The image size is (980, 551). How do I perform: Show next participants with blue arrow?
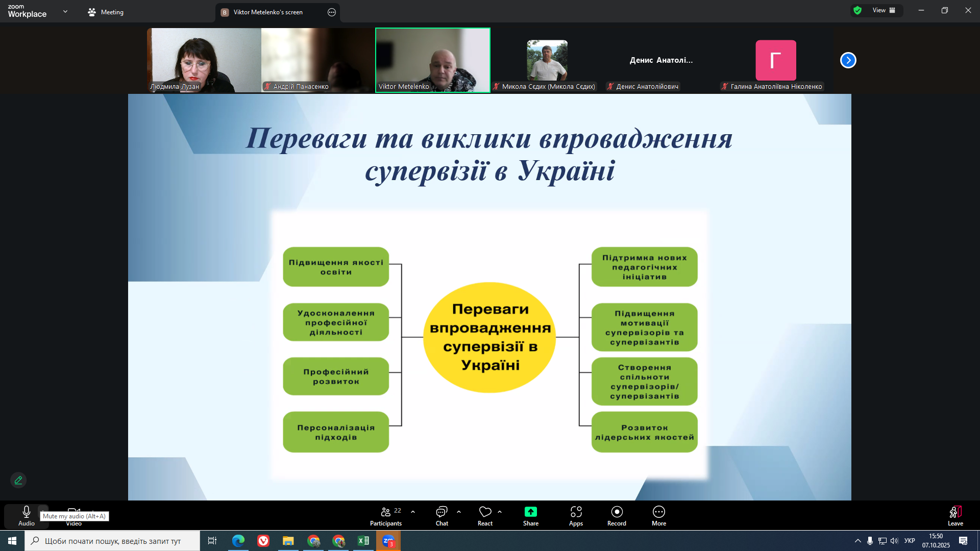pyautogui.click(x=848, y=60)
